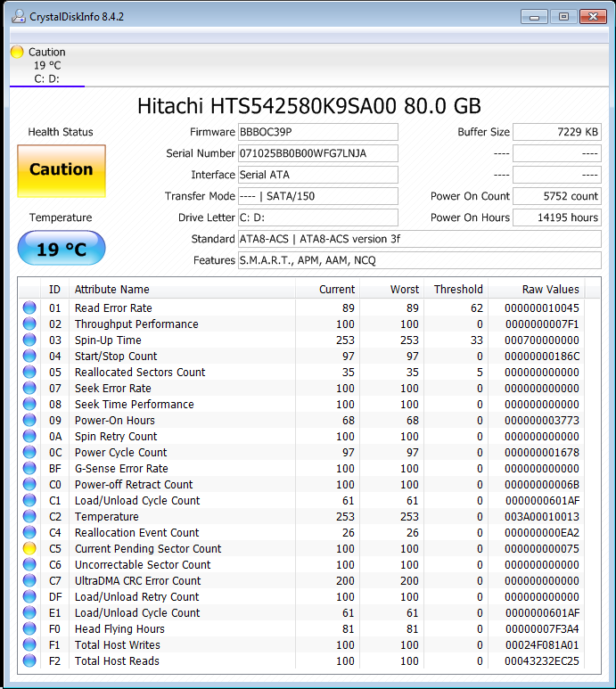The width and height of the screenshot is (616, 689).
Task: Click the Serial Number field
Action: pyautogui.click(x=318, y=153)
